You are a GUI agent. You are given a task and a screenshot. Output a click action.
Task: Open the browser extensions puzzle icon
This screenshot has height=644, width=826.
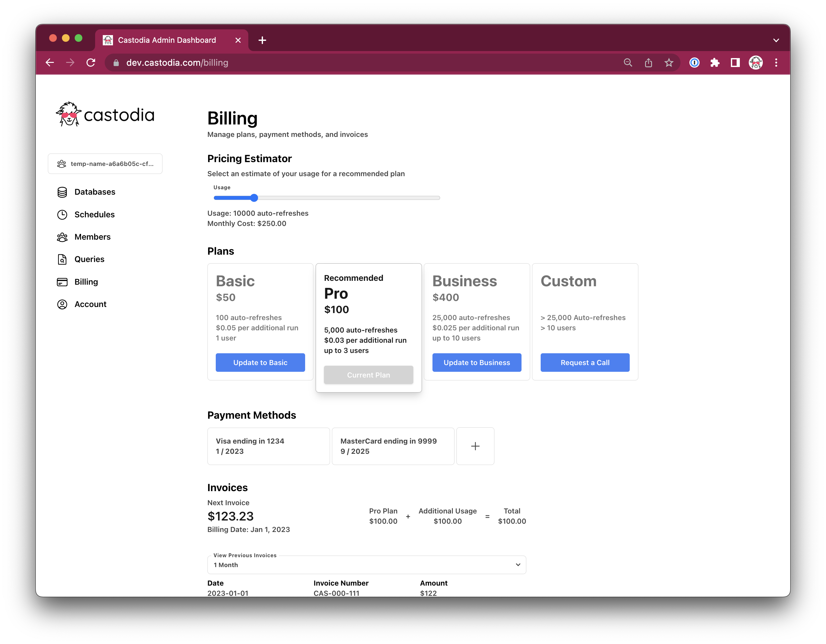[x=714, y=63]
